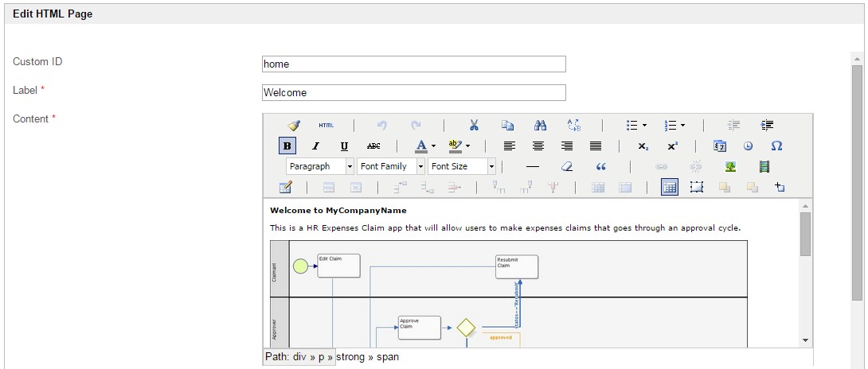868x369 pixels.
Task: Open the Font Family dropdown
Action: coord(391,166)
